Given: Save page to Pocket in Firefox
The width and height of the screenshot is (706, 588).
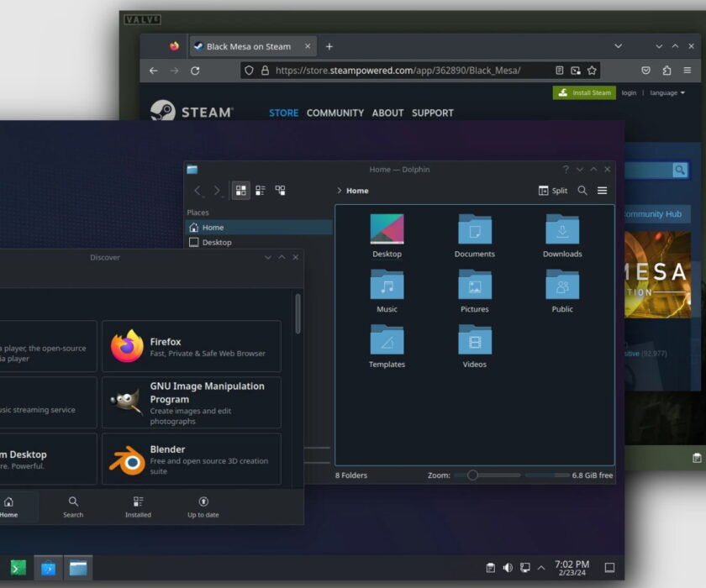Looking at the screenshot, I should click(645, 71).
